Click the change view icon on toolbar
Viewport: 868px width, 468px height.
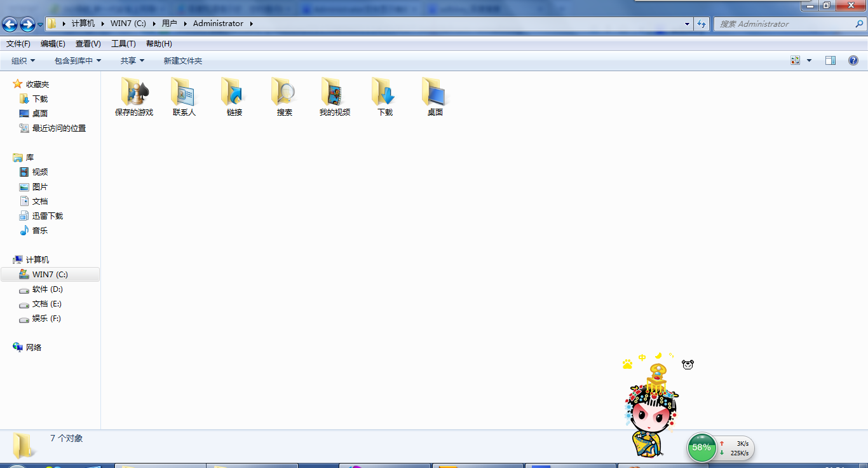click(x=795, y=60)
